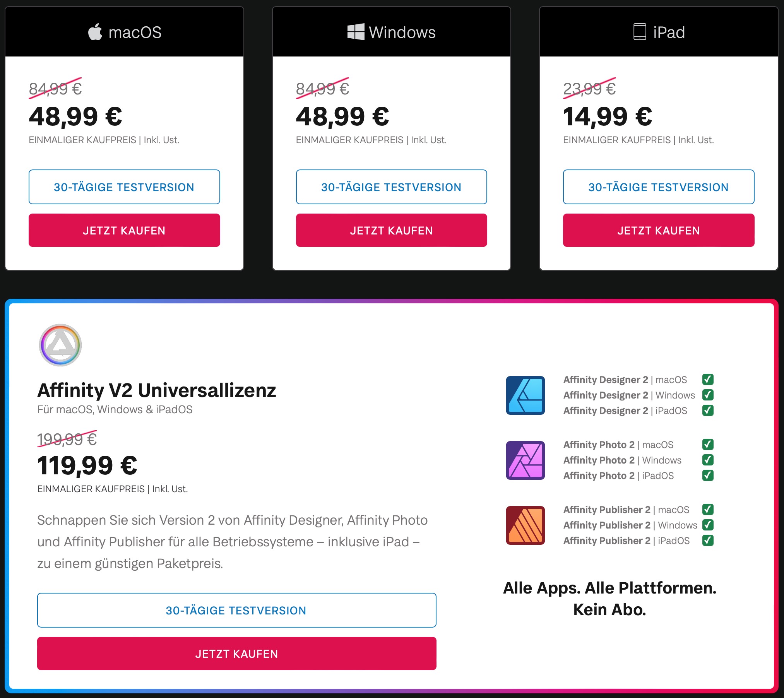
Task: Click checkmark for Affinity Publisher 2 iPadOS
Action: click(708, 540)
